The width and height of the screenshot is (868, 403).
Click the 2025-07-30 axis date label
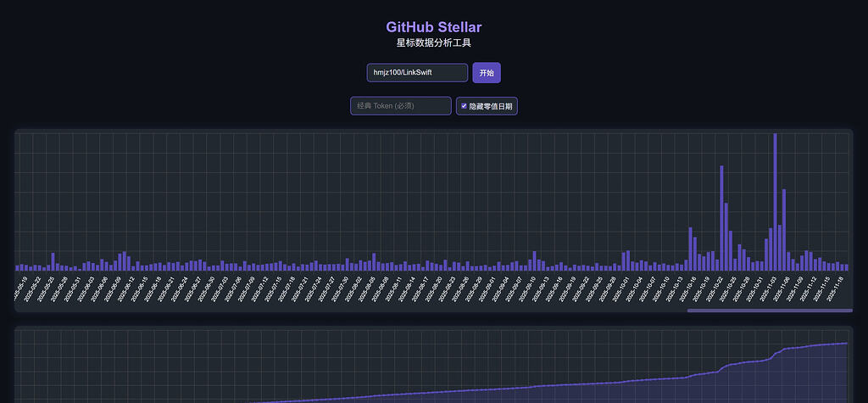pos(339,288)
